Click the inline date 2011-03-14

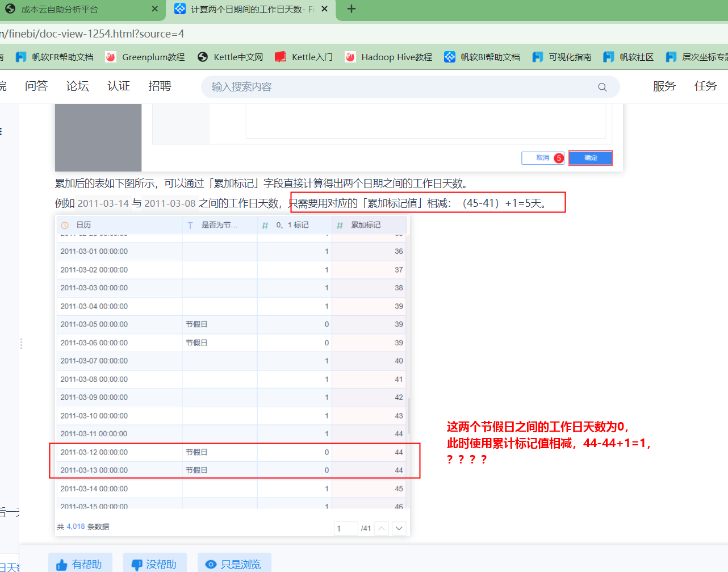pyautogui.click(x=103, y=203)
